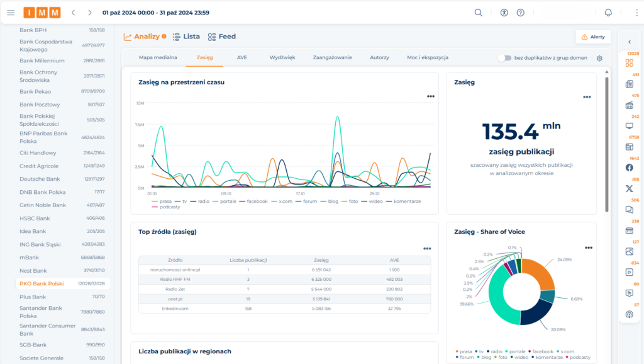Go to the next date period
The image size is (644, 364).
point(89,13)
